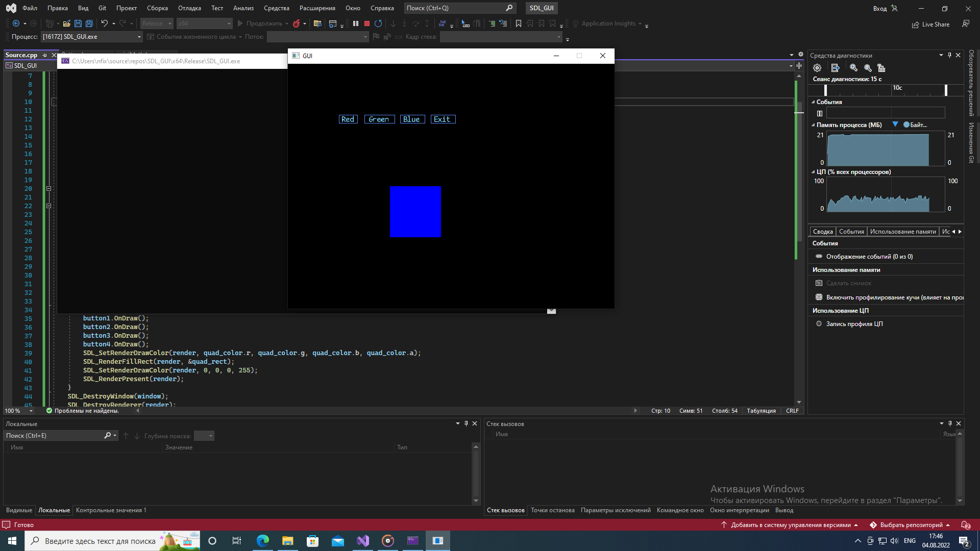Switch to the Стек вызовов tab

[505, 510]
